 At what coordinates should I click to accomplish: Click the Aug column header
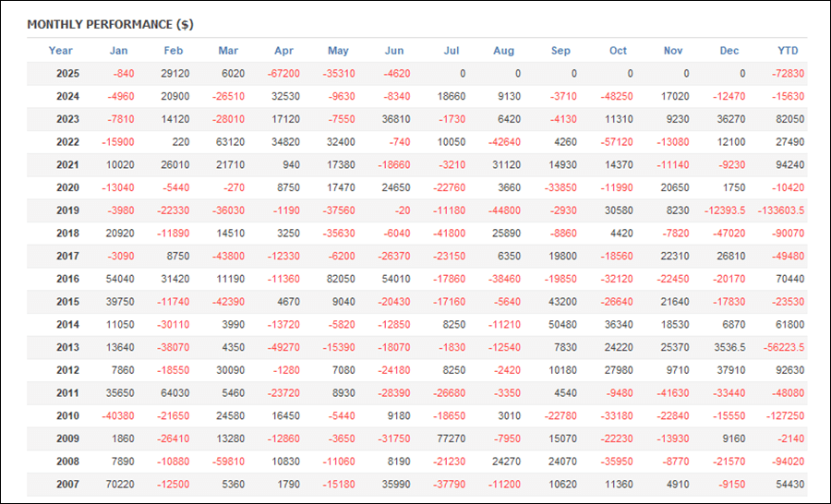[503, 51]
